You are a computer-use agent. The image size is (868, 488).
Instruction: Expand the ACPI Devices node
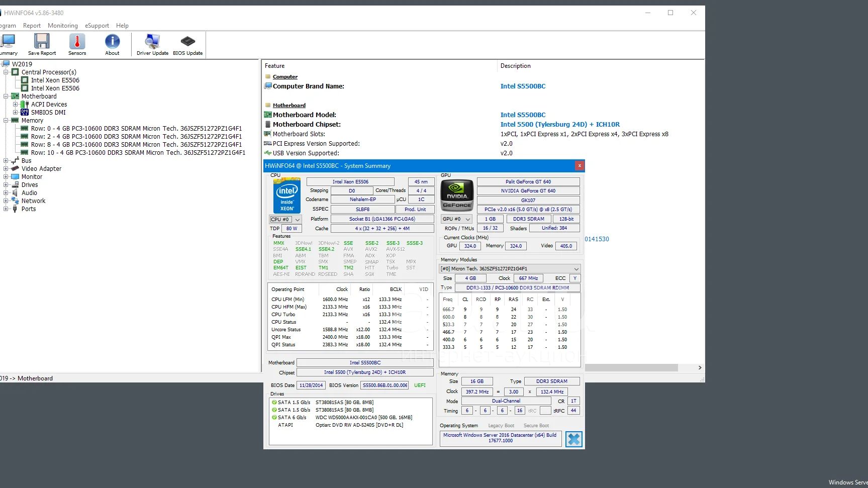click(15, 104)
